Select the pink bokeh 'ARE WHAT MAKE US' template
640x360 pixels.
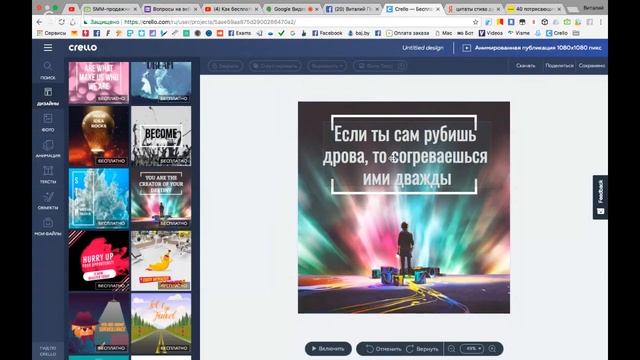(99, 82)
